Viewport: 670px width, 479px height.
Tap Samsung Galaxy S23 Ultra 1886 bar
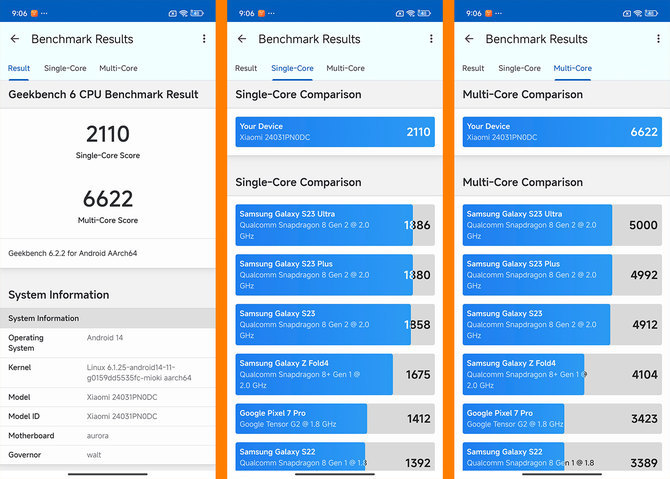pyautogui.click(x=335, y=225)
